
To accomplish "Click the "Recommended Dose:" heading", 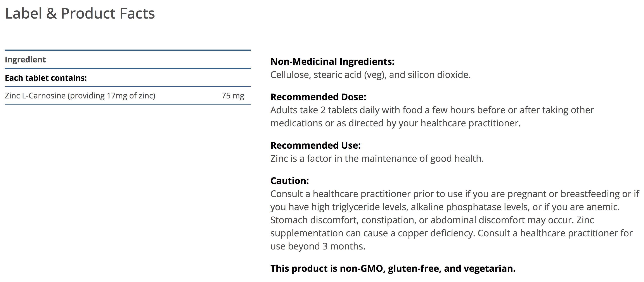I will tap(318, 97).
